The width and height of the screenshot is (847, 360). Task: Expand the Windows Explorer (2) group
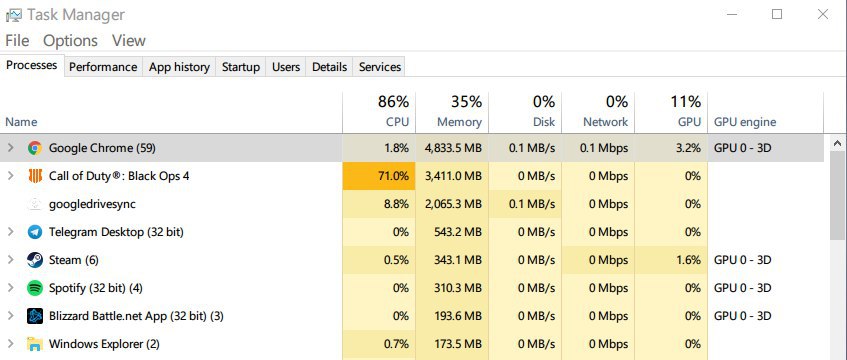point(10,344)
